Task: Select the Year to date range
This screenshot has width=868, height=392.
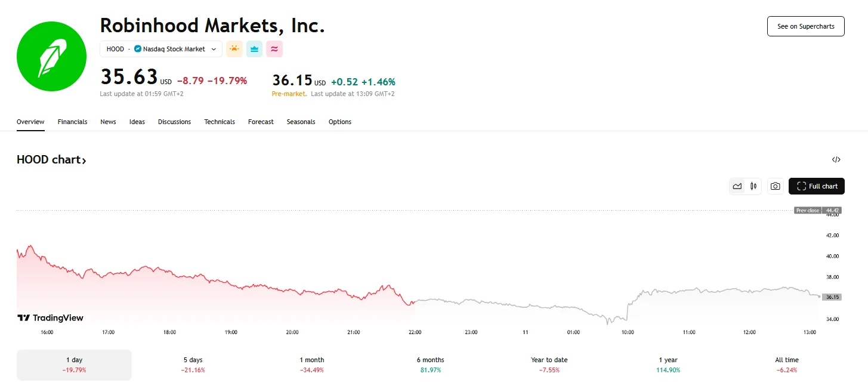Action: [x=549, y=365]
